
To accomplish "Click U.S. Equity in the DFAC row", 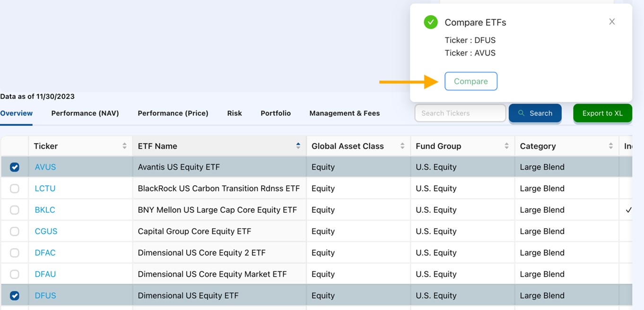I will click(x=436, y=253).
